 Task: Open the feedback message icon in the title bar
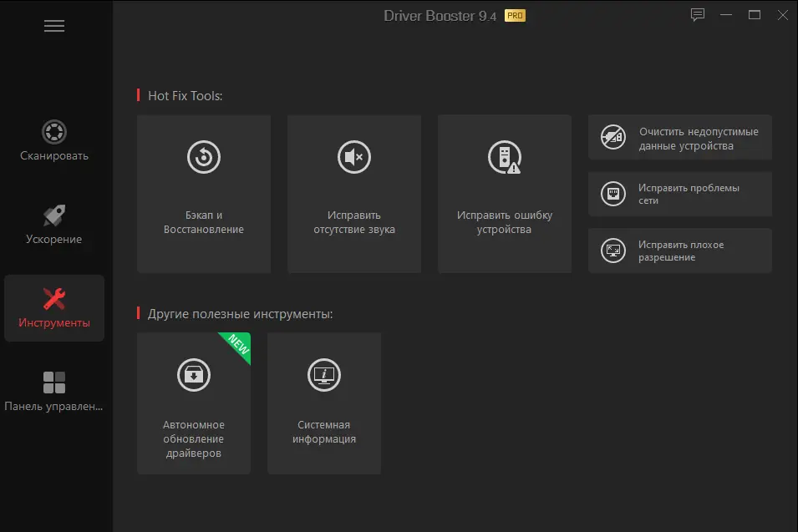click(x=699, y=14)
